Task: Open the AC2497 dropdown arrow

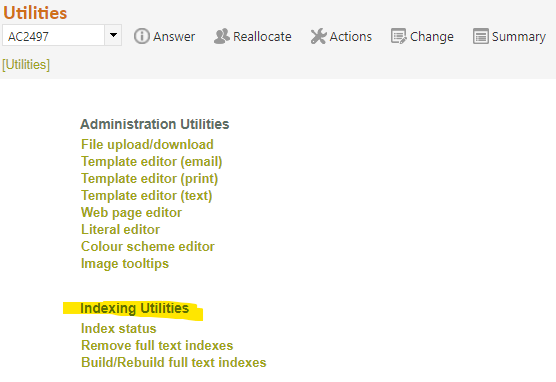Action: coord(113,35)
